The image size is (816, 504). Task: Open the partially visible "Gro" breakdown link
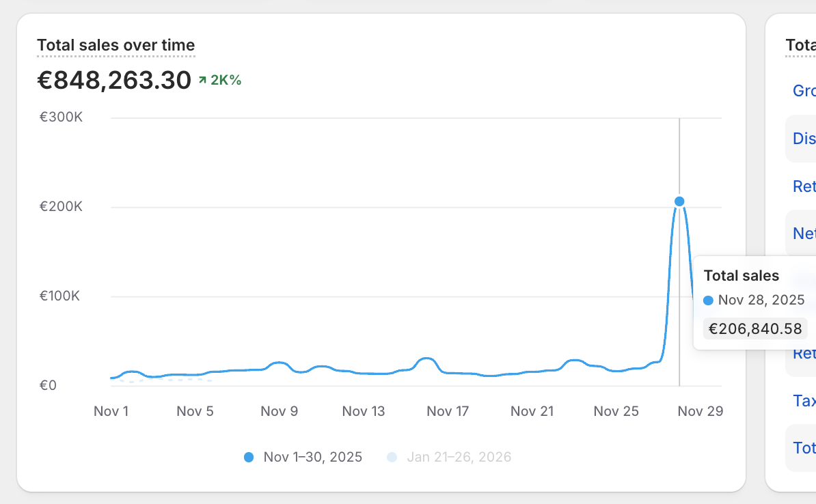pos(804,91)
